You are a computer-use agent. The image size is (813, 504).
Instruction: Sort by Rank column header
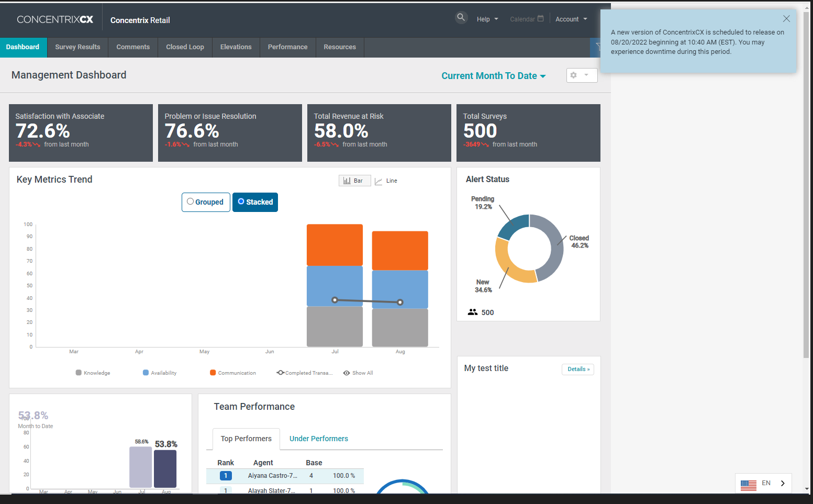click(x=226, y=463)
